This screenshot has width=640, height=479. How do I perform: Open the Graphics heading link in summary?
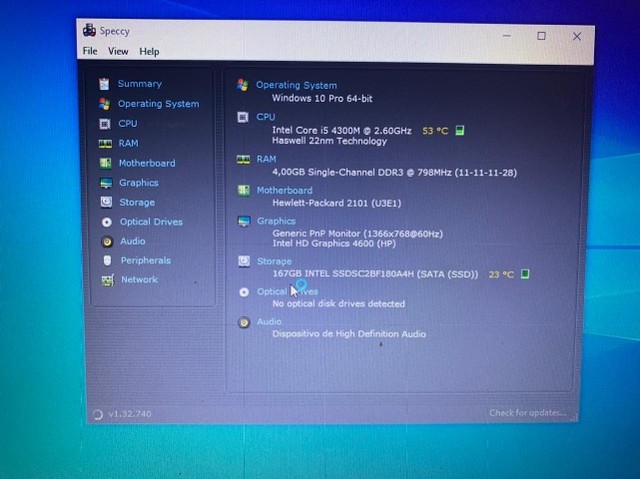(276, 221)
